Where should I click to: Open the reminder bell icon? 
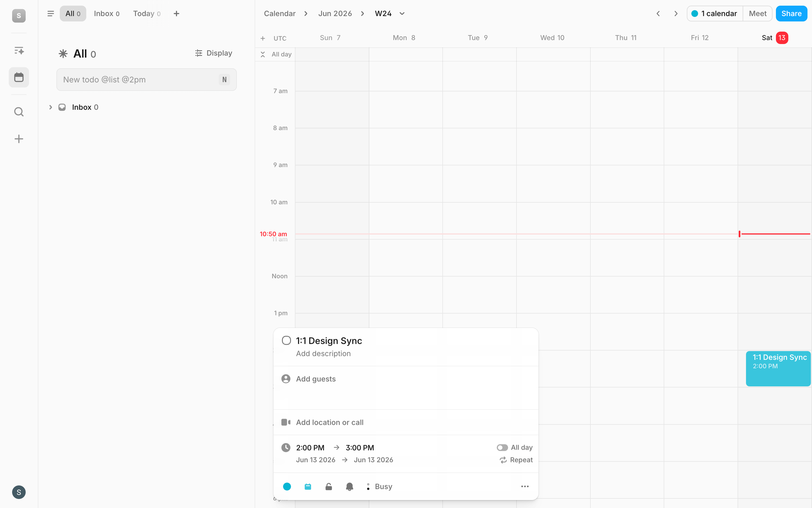pyautogui.click(x=349, y=487)
